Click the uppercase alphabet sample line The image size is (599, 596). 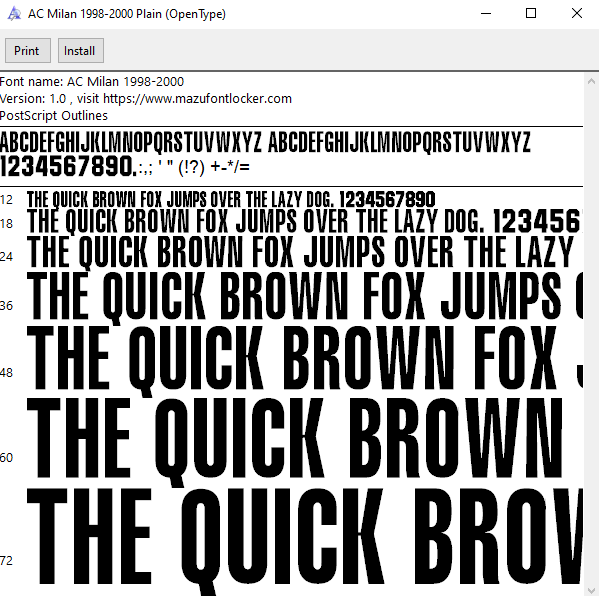point(265,142)
